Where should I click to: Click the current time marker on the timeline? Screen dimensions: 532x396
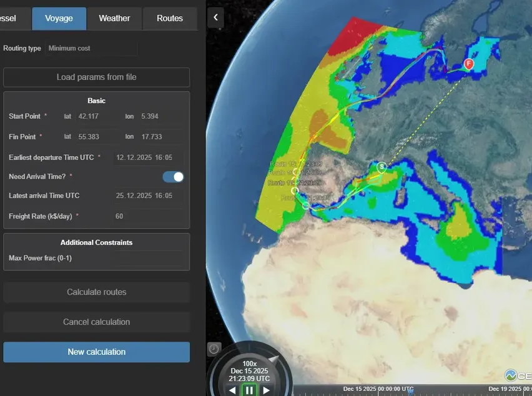click(x=410, y=390)
